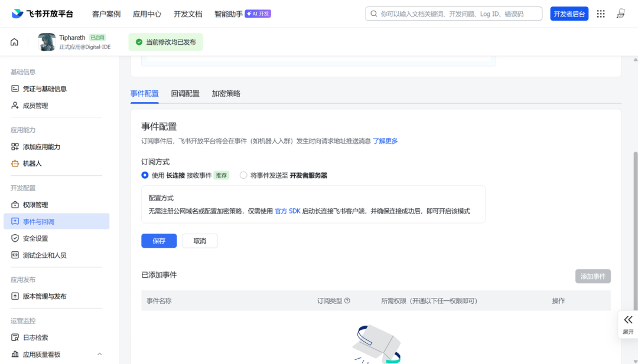638x364 pixels.
Task: Click the log search icon
Action: (15, 337)
